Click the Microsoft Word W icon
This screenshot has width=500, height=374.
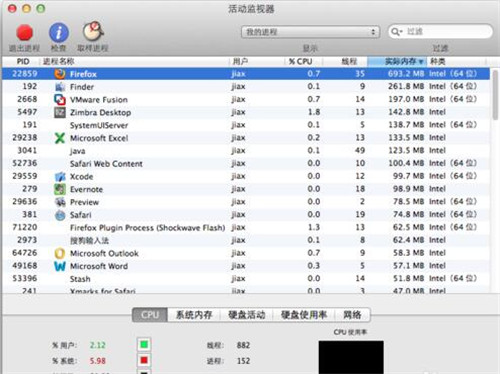coord(60,266)
